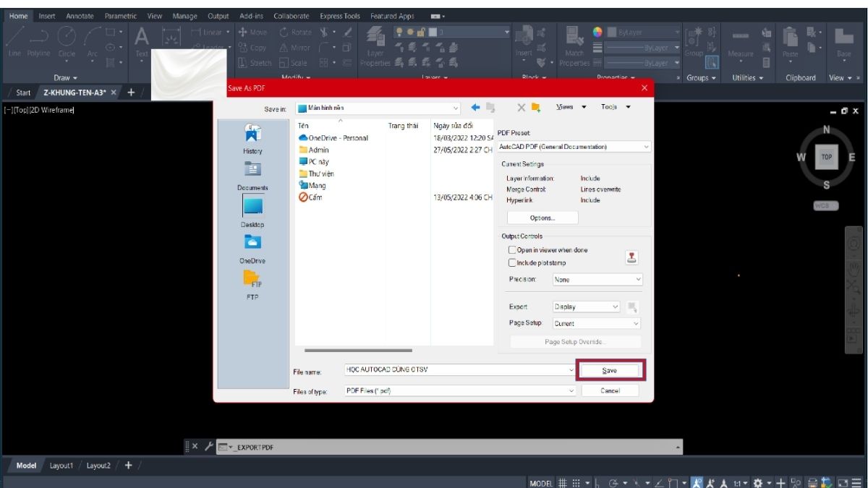Open the FTP location in sidebar
Screen dimensions: 868x488
(253, 284)
